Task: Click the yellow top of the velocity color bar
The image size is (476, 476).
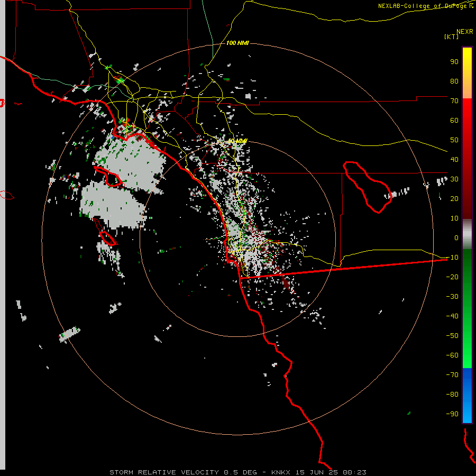Action: click(467, 73)
